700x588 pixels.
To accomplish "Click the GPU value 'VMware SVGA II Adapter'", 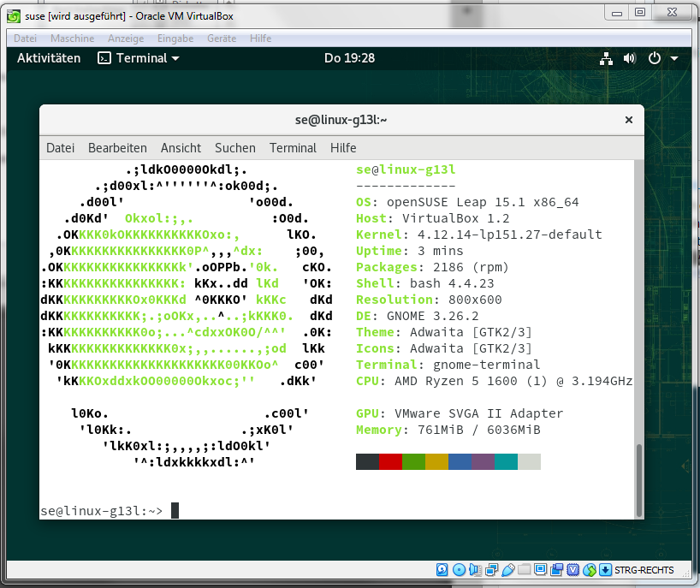I will point(478,413).
